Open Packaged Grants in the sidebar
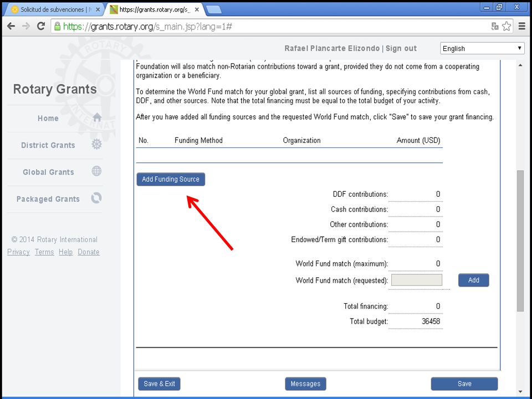 click(48, 199)
